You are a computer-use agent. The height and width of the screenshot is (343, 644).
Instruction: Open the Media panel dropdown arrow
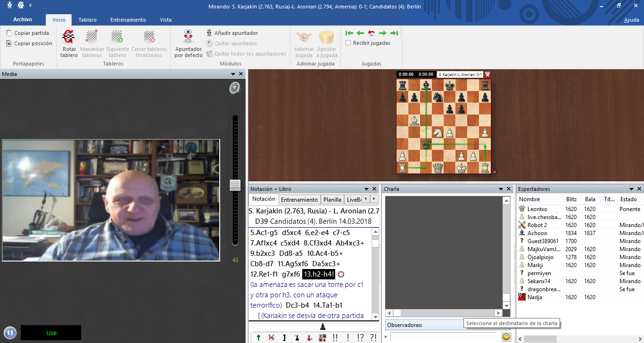[x=233, y=74]
